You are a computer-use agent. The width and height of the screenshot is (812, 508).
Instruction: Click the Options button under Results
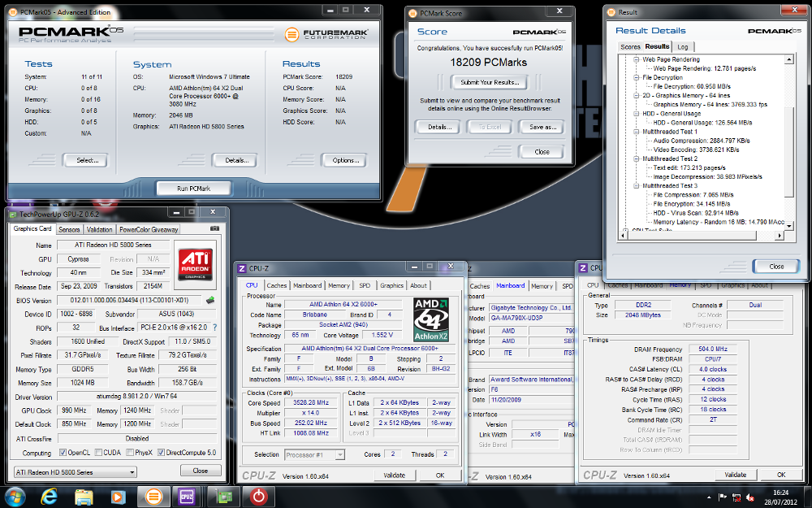pos(345,160)
